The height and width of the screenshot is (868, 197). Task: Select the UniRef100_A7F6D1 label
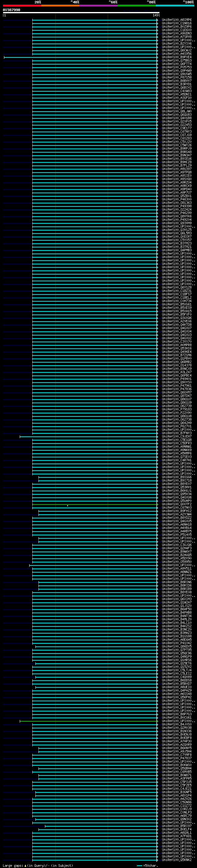click(177, 836)
